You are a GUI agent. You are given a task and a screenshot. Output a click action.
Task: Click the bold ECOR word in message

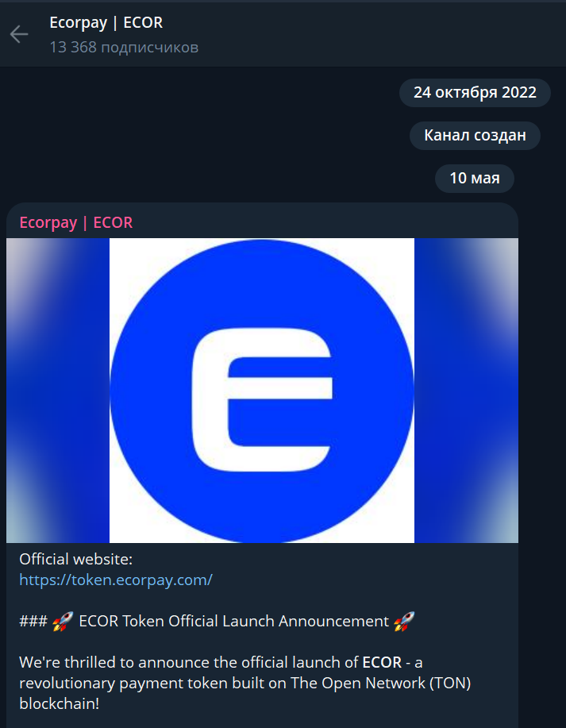coord(382,662)
